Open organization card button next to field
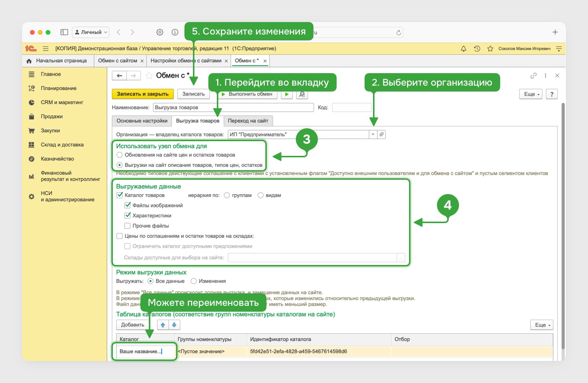 coord(381,135)
